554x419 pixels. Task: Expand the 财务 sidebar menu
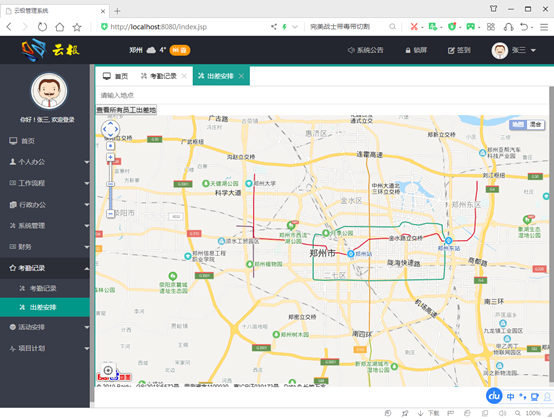tap(45, 247)
